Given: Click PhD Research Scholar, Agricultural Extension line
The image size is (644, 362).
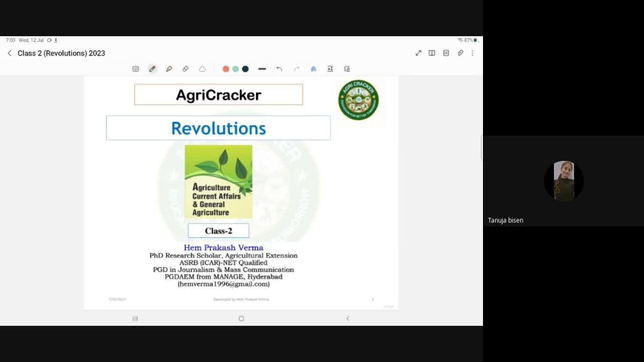Looking at the screenshot, I should 223,255.
